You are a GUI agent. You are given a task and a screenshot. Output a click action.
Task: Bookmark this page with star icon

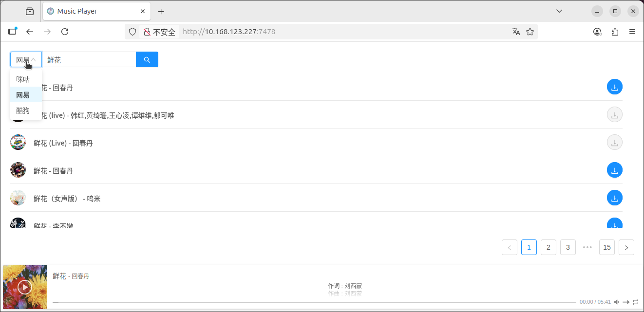pyautogui.click(x=530, y=32)
